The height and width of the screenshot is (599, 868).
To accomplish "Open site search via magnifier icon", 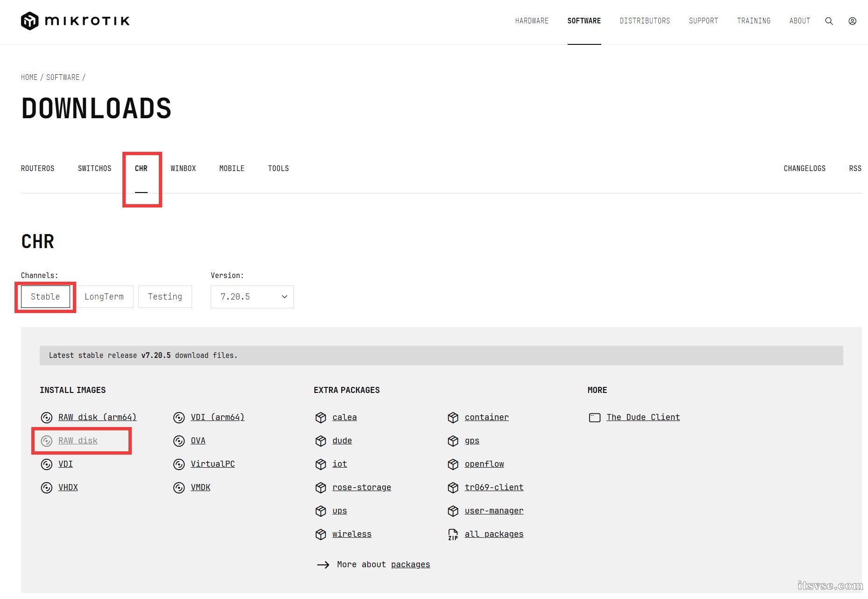I will [x=829, y=21].
